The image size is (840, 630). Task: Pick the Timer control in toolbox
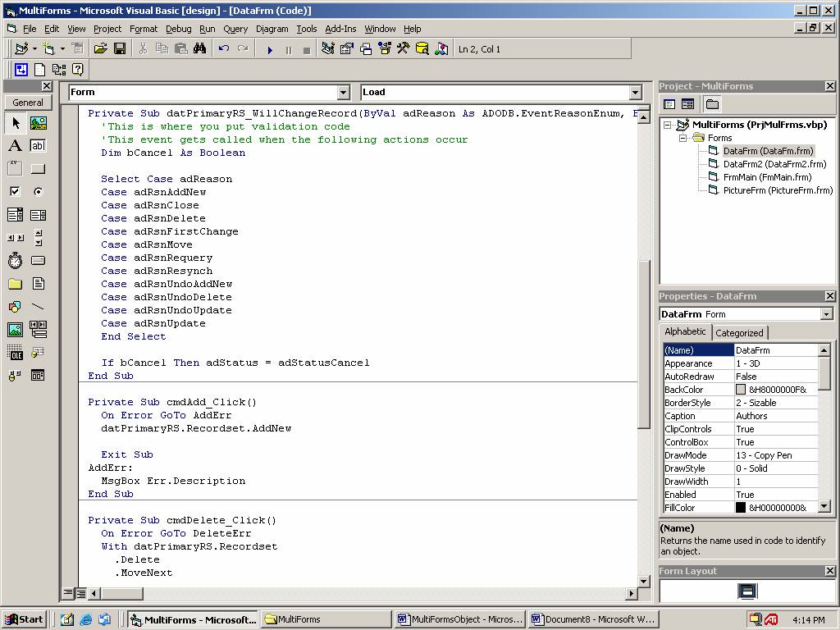(x=15, y=261)
